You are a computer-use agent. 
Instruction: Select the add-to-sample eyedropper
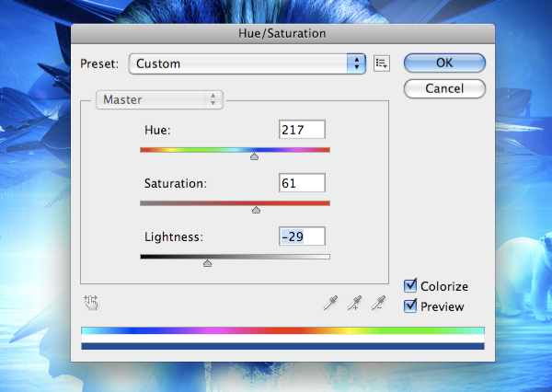pyautogui.click(x=354, y=303)
